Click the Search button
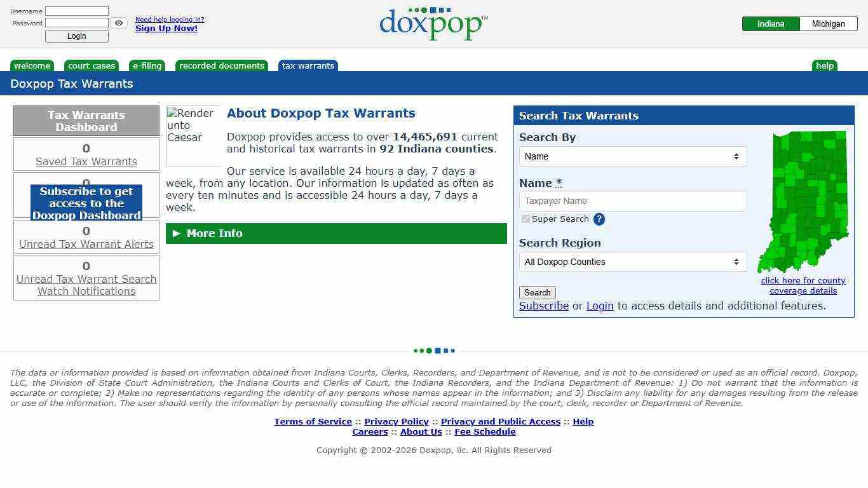This screenshot has height=488, width=868. coord(537,292)
